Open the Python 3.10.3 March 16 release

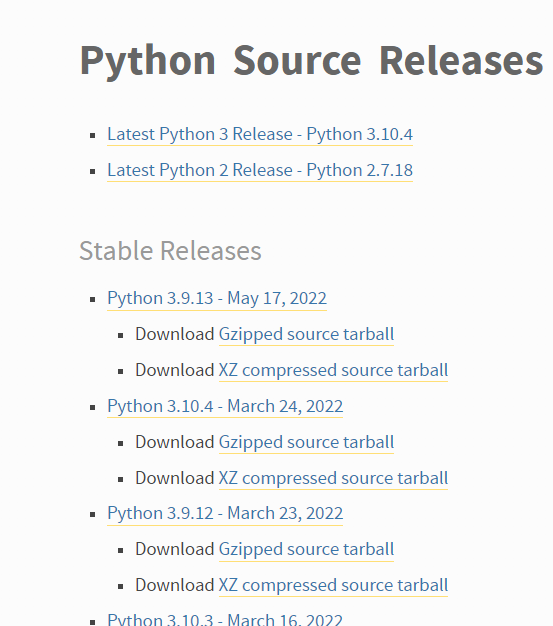[225, 620]
